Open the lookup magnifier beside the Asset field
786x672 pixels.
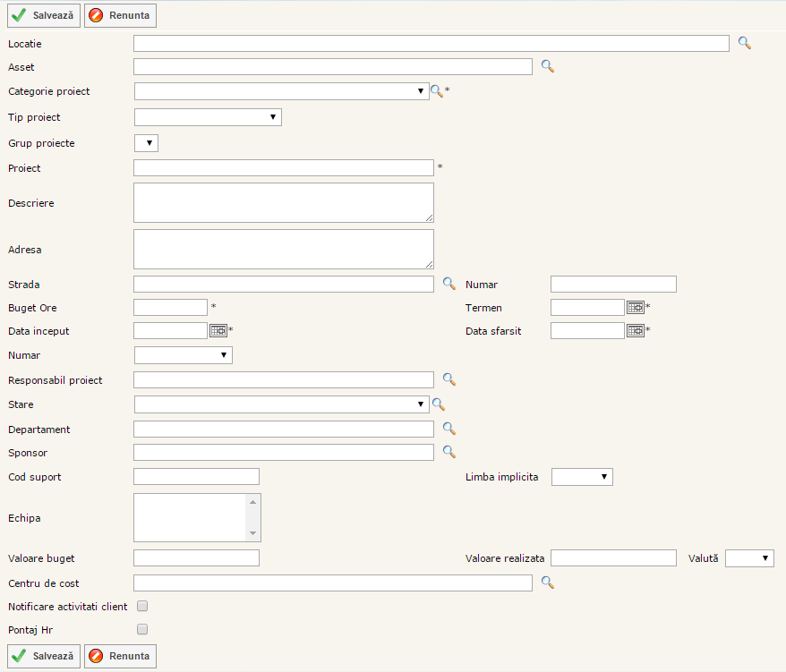click(547, 66)
